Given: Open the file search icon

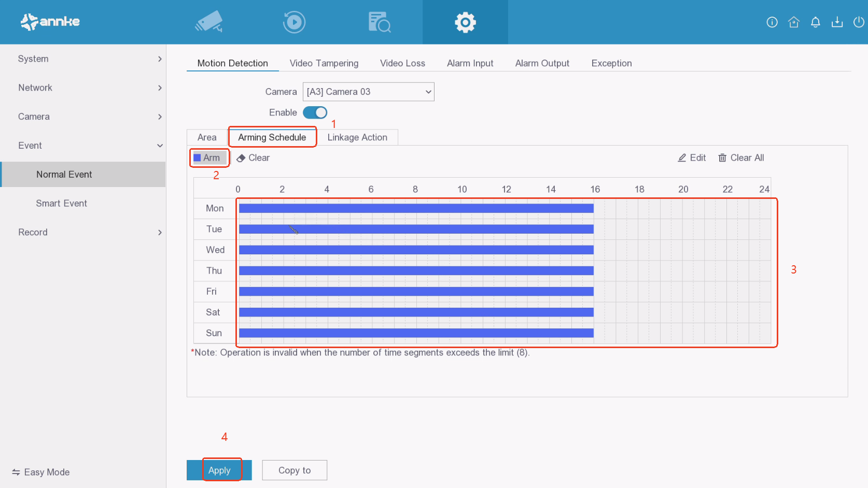Looking at the screenshot, I should tap(379, 22).
